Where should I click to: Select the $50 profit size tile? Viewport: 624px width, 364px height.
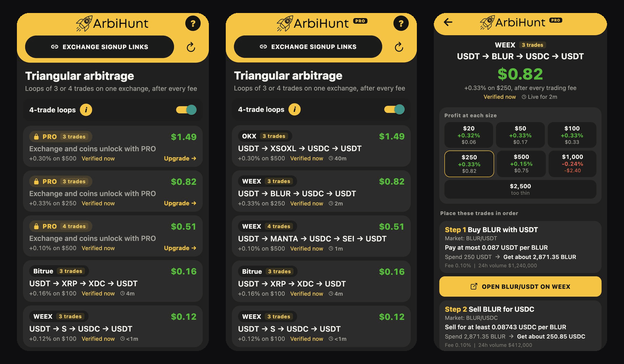tap(520, 135)
